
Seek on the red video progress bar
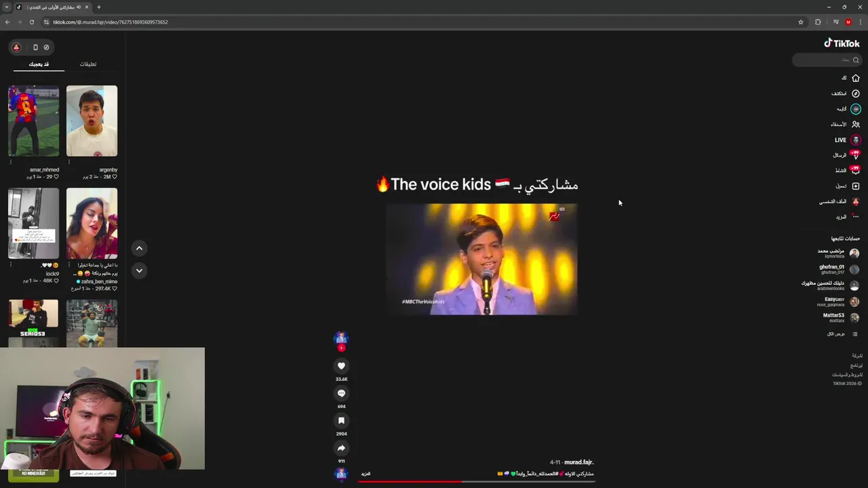(x=477, y=482)
